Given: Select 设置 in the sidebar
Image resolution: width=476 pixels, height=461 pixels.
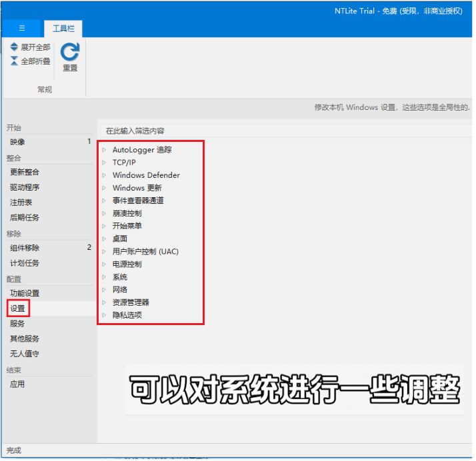Looking at the screenshot, I should tap(18, 308).
